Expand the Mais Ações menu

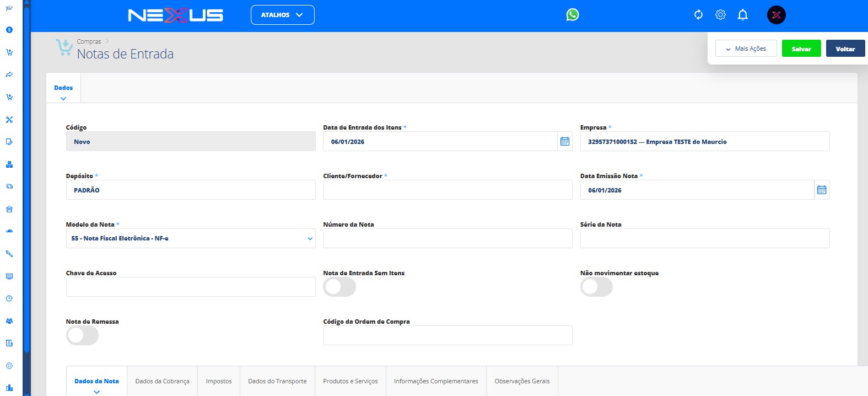[746, 49]
